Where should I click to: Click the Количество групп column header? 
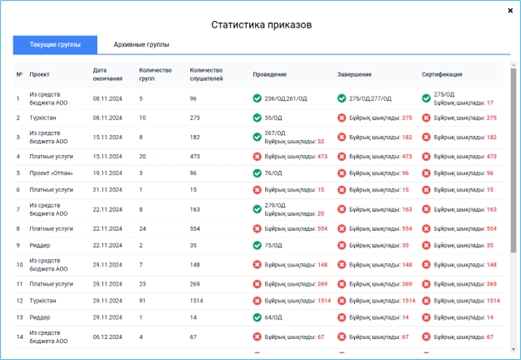click(155, 74)
